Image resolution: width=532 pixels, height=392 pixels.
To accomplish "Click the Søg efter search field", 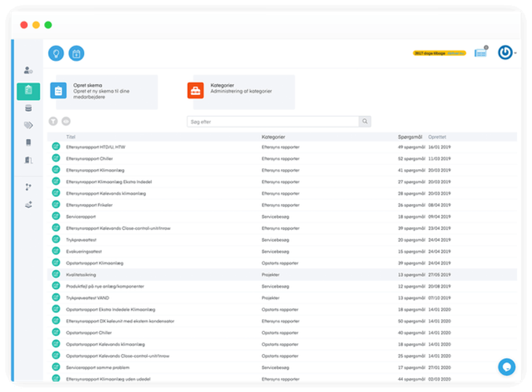I will [273, 121].
